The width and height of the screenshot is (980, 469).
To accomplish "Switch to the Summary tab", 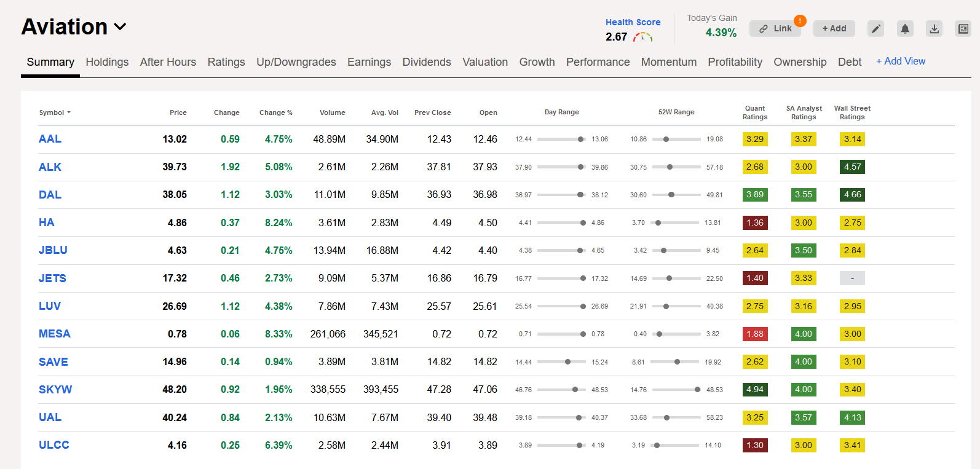I will 50,62.
